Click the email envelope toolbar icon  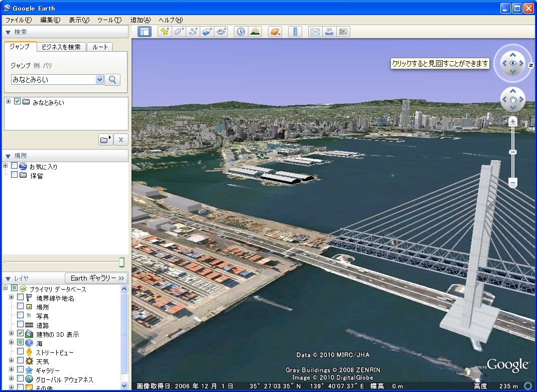tap(315, 32)
